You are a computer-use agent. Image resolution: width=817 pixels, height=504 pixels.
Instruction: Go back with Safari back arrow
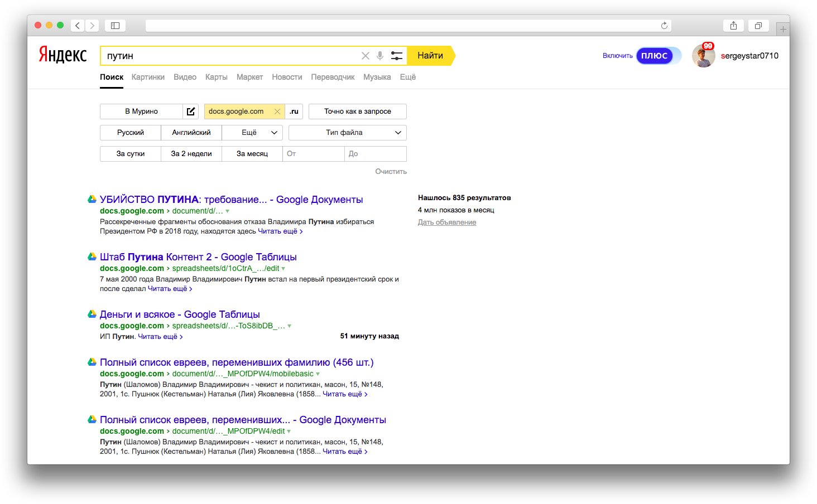78,26
